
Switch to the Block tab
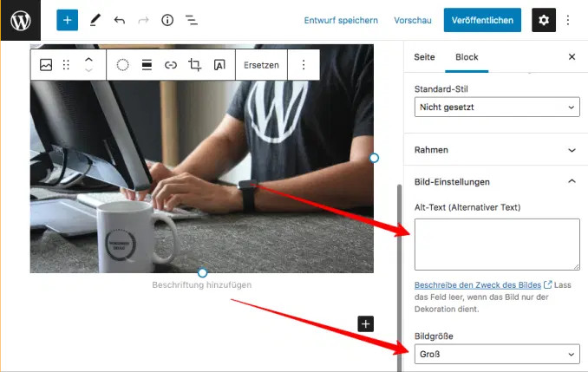click(x=467, y=57)
